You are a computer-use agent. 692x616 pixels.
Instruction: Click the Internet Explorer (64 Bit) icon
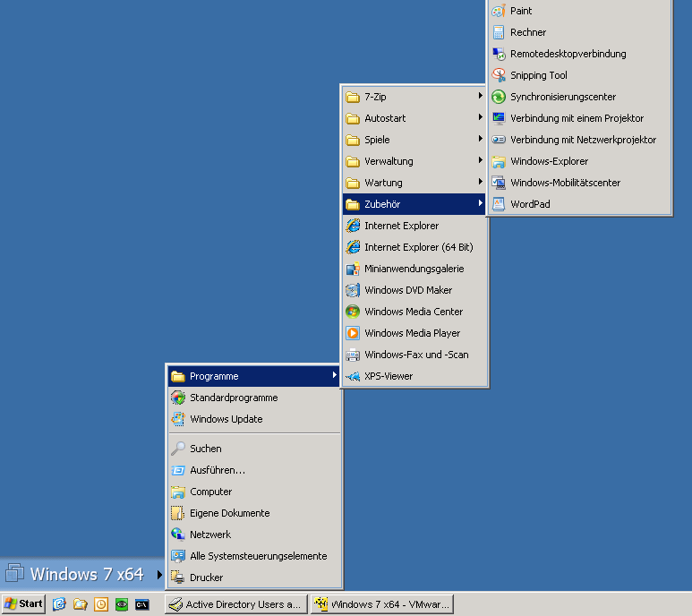click(353, 247)
